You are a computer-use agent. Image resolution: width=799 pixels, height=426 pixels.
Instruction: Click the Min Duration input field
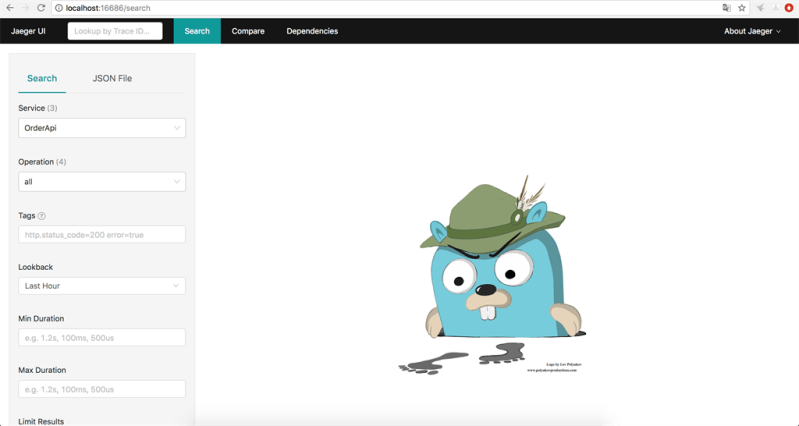pos(102,338)
